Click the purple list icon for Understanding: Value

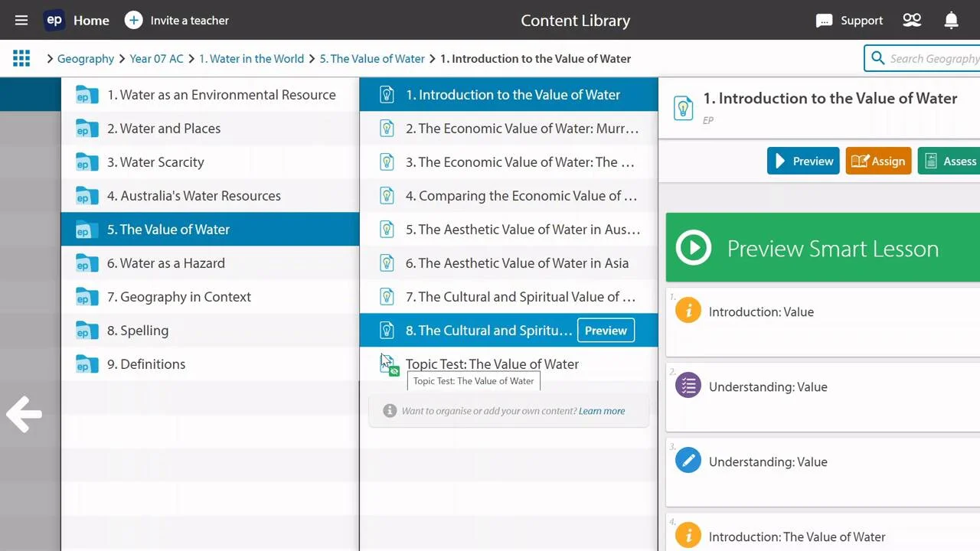[688, 386]
